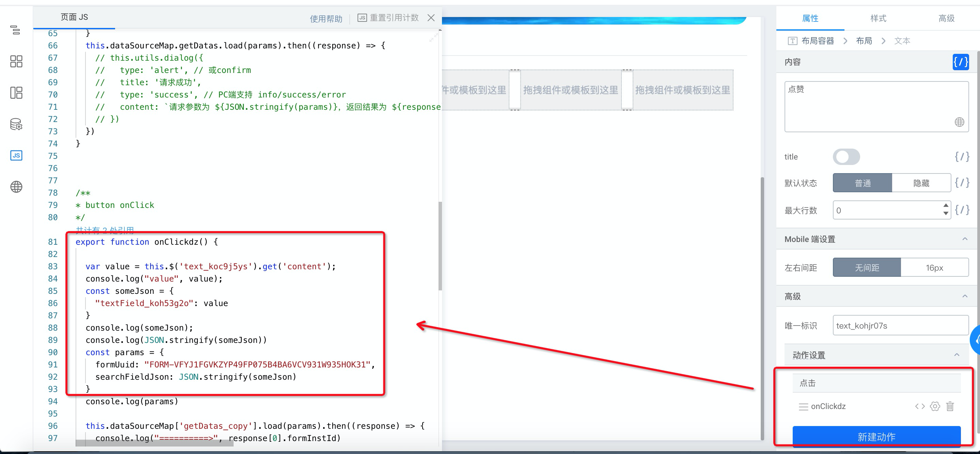Toggle variable binding for 内容
Screen dimensions: 980x454
click(x=960, y=62)
